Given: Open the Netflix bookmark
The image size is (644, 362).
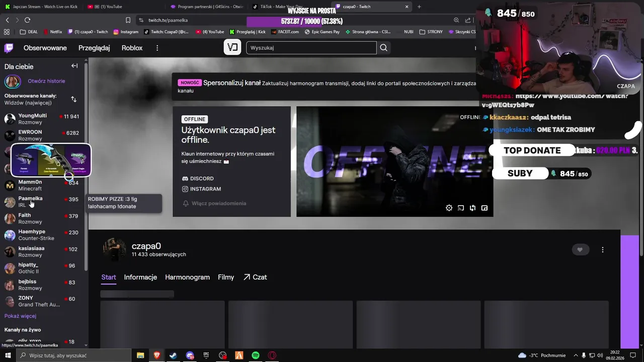Looking at the screenshot, I should pyautogui.click(x=52, y=32).
